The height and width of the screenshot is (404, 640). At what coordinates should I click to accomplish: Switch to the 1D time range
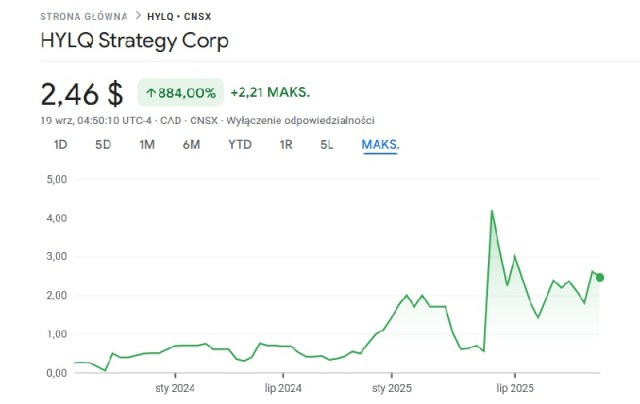[60, 144]
